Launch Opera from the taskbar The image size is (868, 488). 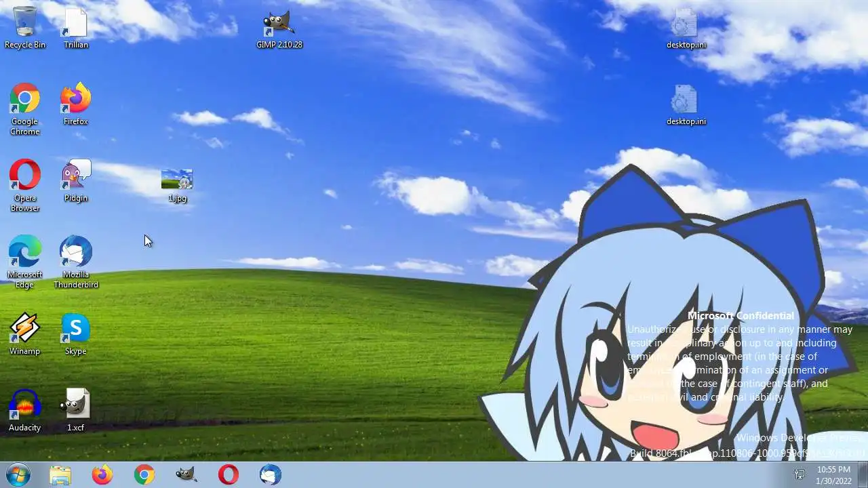pos(229,475)
